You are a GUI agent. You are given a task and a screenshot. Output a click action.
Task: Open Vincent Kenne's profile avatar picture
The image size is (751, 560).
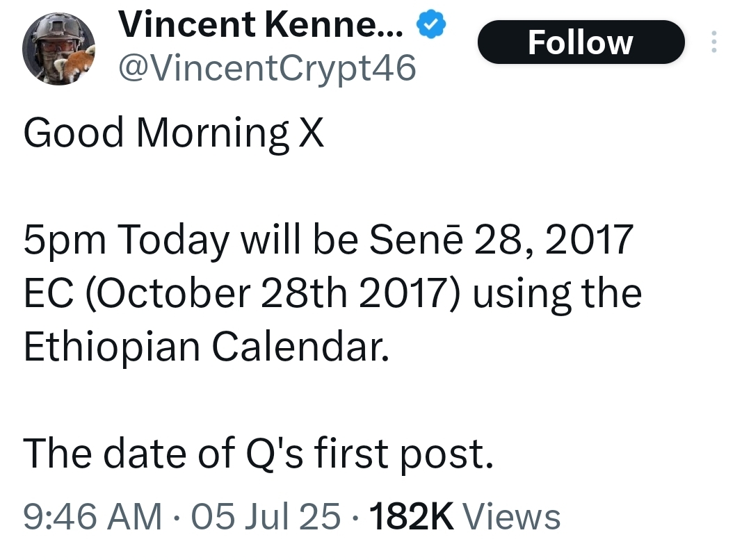(58, 49)
